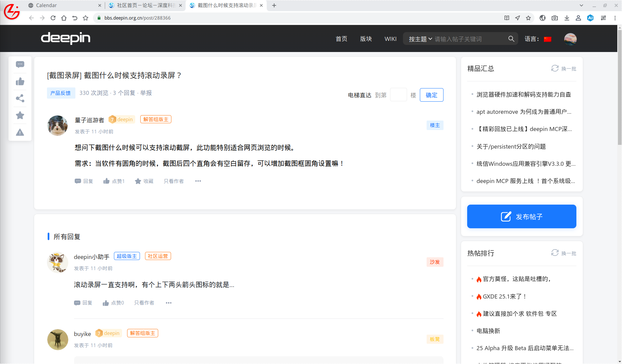Open the more options dots under main post
This screenshot has height=364, width=622.
tap(198, 181)
